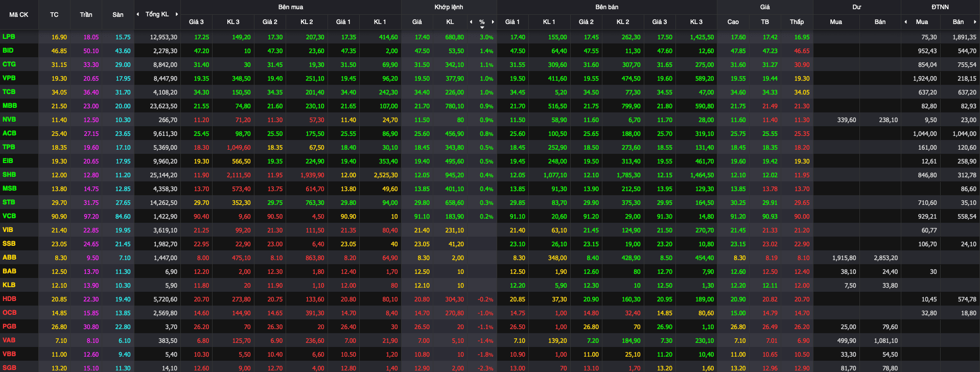Open the HDB stock symbol
Viewport: 980px width, 372px height.
[x=9, y=299]
